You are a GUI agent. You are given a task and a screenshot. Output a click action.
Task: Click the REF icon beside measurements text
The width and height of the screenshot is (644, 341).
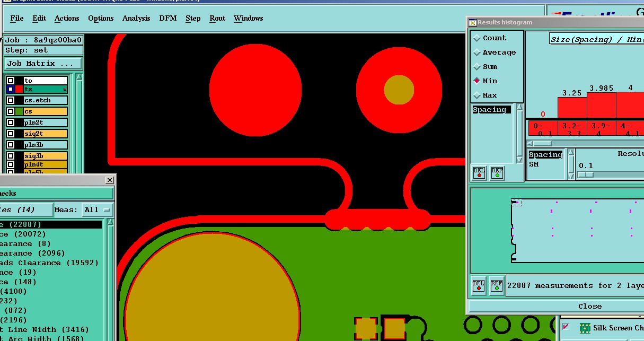point(496,286)
